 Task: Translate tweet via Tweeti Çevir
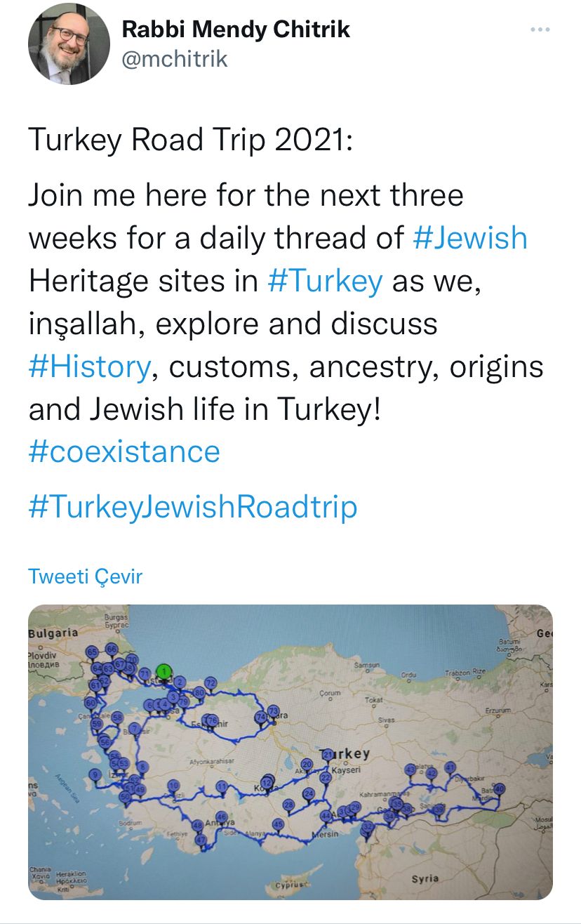point(85,576)
